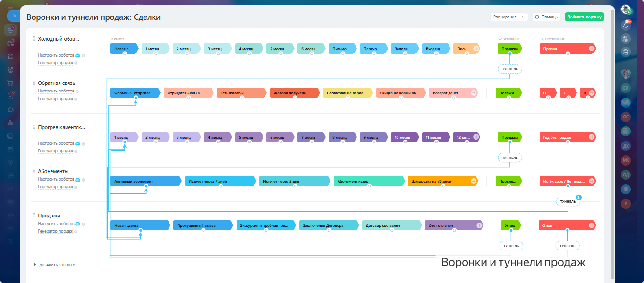The height and width of the screenshot is (283, 644).
Task: Click the 10 месяц stage in Прогрев funnel
Action: [405, 137]
